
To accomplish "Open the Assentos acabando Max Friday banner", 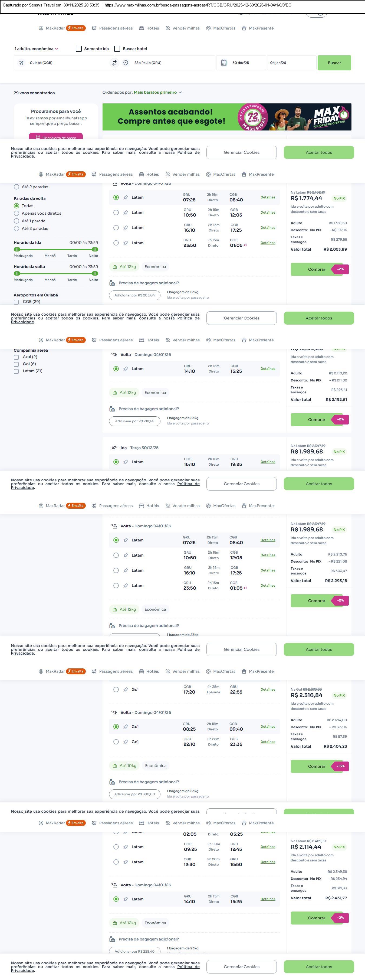I will pyautogui.click(x=227, y=117).
